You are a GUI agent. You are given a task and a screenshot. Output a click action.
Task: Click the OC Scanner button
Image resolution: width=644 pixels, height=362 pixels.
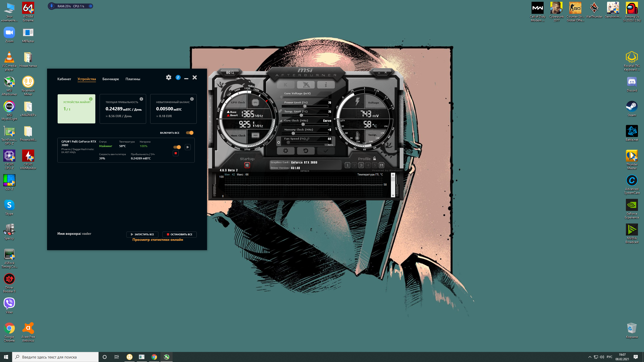[230, 72]
